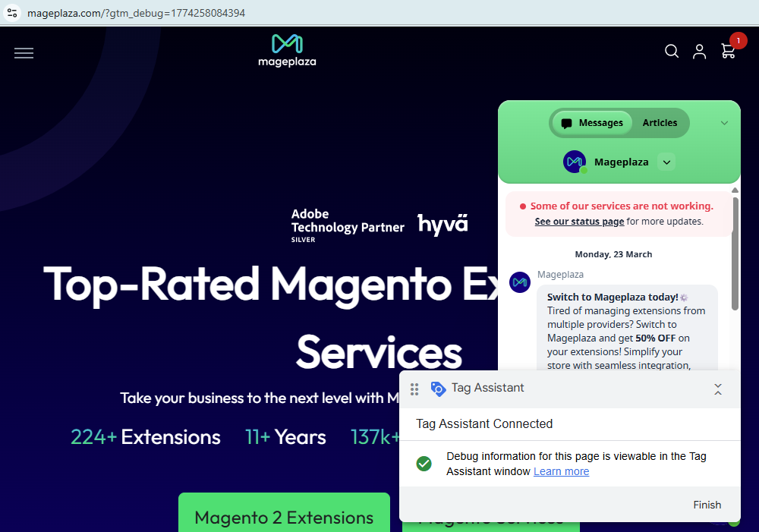Click the Mageplaza logo in header

pos(287,50)
